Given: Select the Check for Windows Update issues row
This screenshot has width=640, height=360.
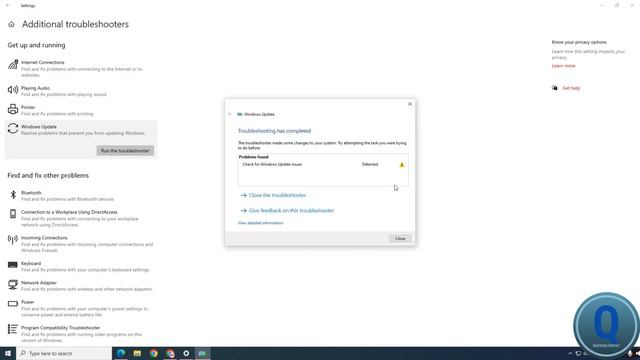Looking at the screenshot, I should [x=323, y=164].
